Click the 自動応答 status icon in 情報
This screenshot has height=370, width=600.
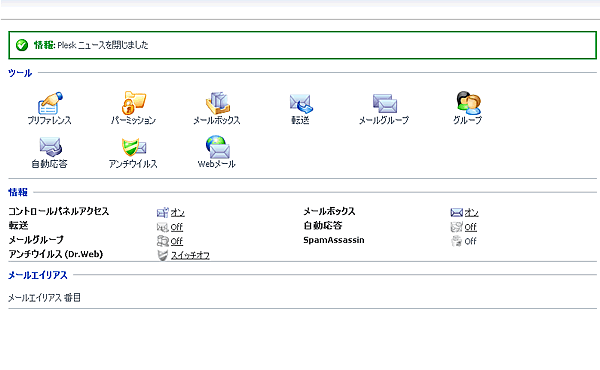[457, 227]
